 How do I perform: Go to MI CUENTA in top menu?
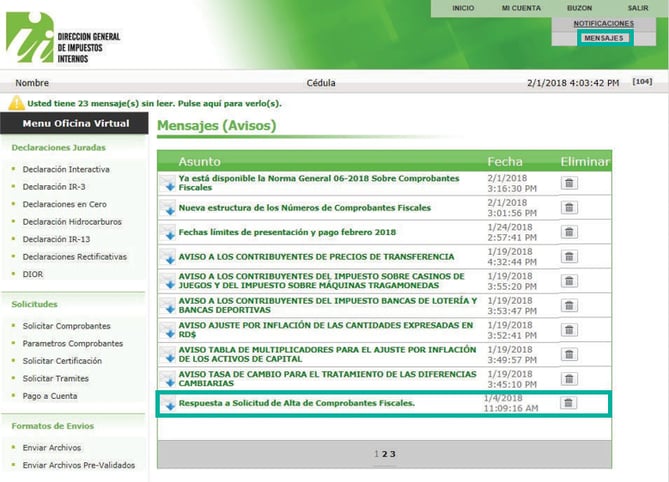[x=521, y=8]
